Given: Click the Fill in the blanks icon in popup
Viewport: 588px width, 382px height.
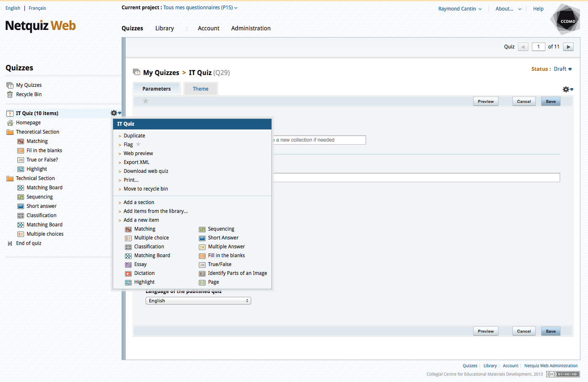Looking at the screenshot, I should pos(202,256).
